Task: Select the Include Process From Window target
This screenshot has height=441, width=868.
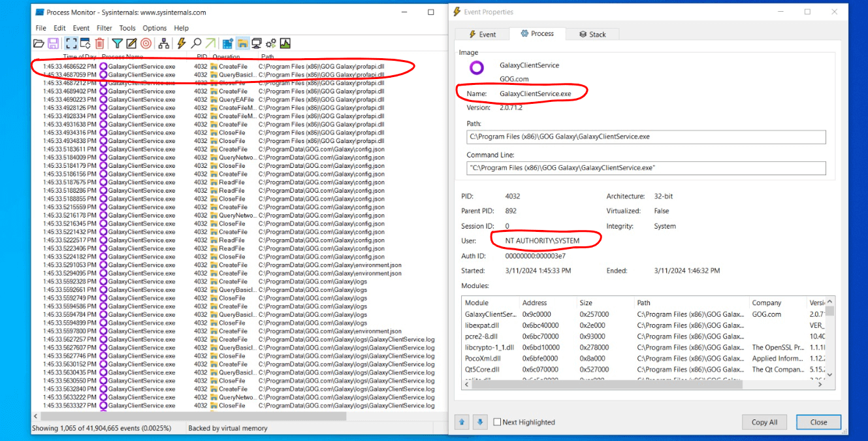Action: point(146,44)
